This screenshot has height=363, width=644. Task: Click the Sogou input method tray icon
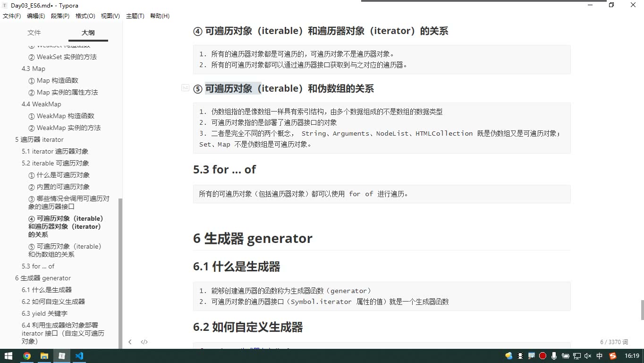pos(613,356)
